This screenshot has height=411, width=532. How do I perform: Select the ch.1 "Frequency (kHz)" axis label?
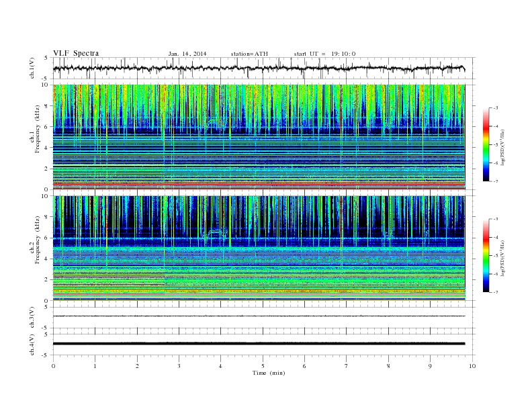tap(38, 129)
